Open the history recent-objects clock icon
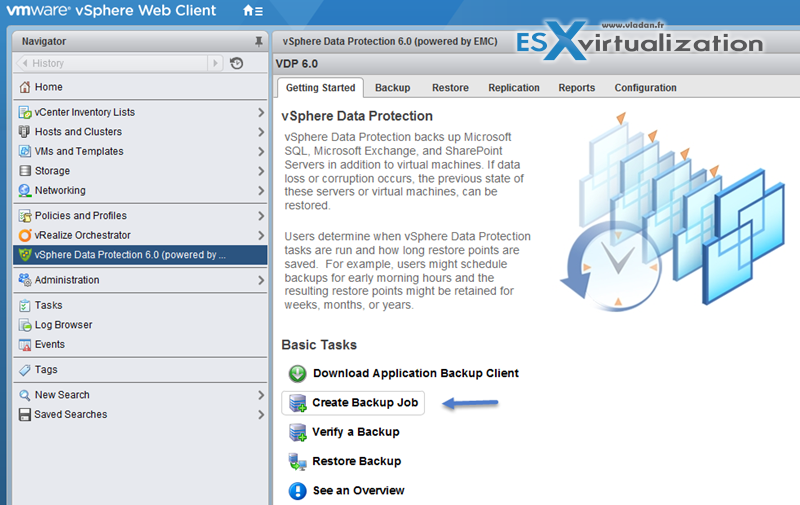 (236, 63)
